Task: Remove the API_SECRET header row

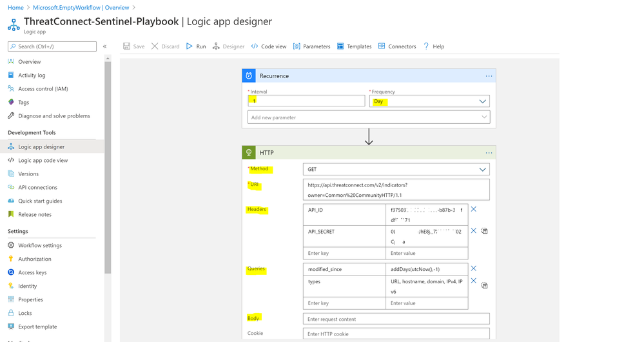Action: (474, 230)
